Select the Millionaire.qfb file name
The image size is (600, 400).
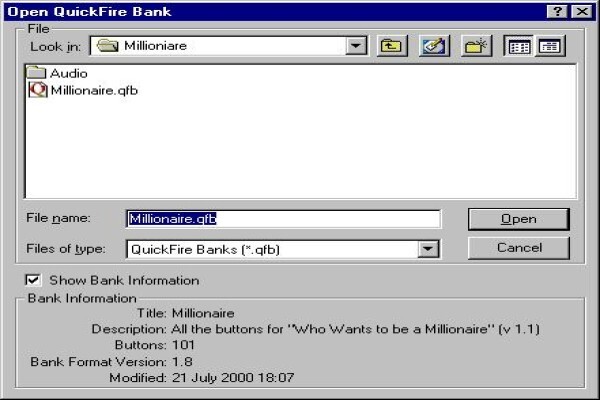94,91
